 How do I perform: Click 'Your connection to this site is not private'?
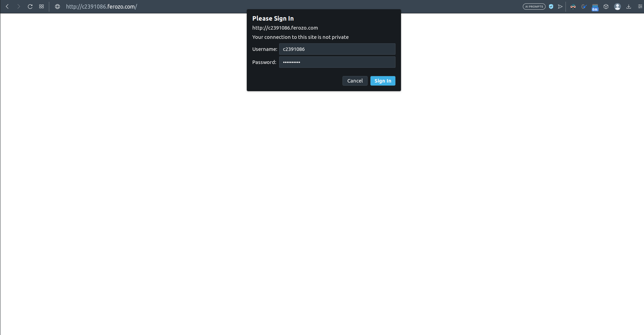[300, 37]
